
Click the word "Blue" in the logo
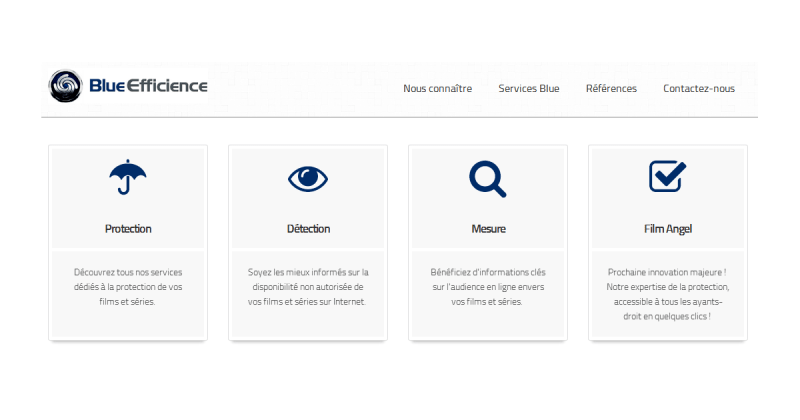point(105,86)
